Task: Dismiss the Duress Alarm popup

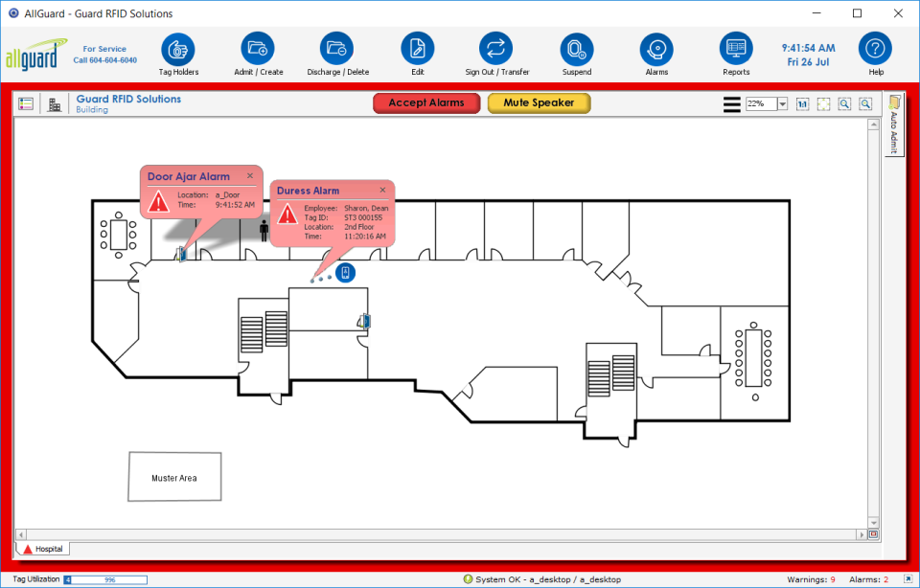Action: click(382, 190)
